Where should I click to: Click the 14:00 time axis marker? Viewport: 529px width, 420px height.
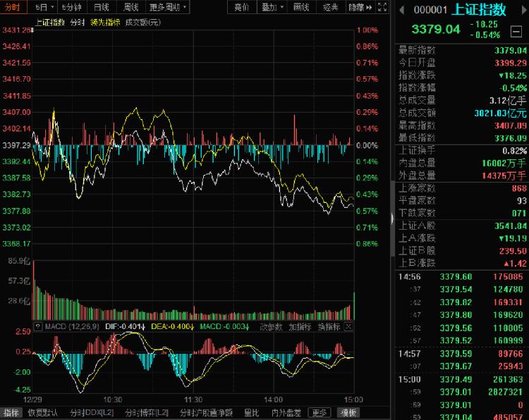point(273,400)
